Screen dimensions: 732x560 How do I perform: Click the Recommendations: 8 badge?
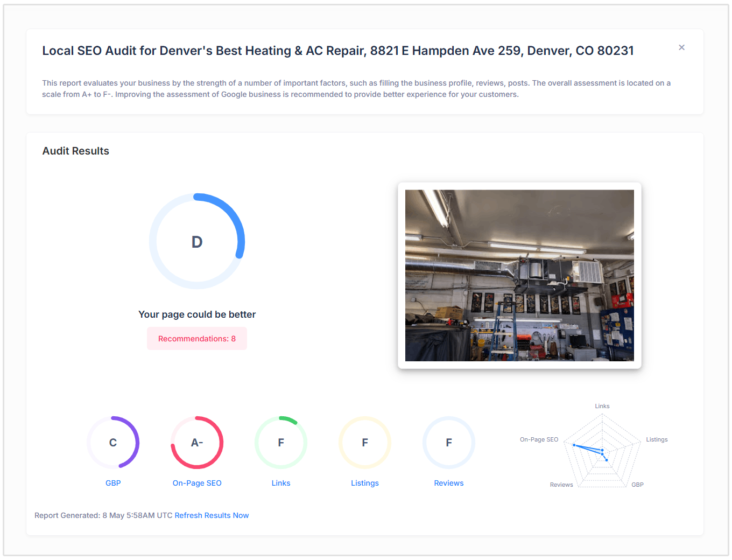point(197,339)
